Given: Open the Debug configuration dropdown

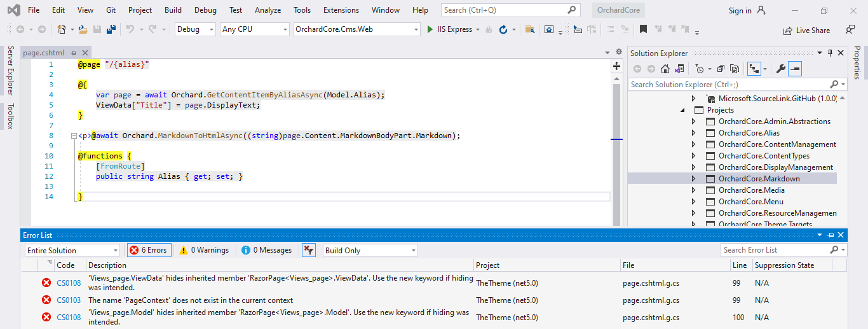Looking at the screenshot, I should coord(195,29).
